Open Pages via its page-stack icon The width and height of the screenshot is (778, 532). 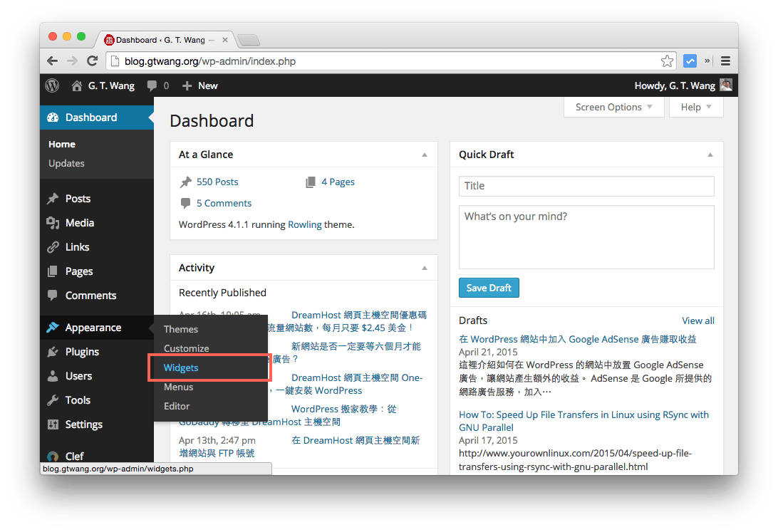click(51, 271)
